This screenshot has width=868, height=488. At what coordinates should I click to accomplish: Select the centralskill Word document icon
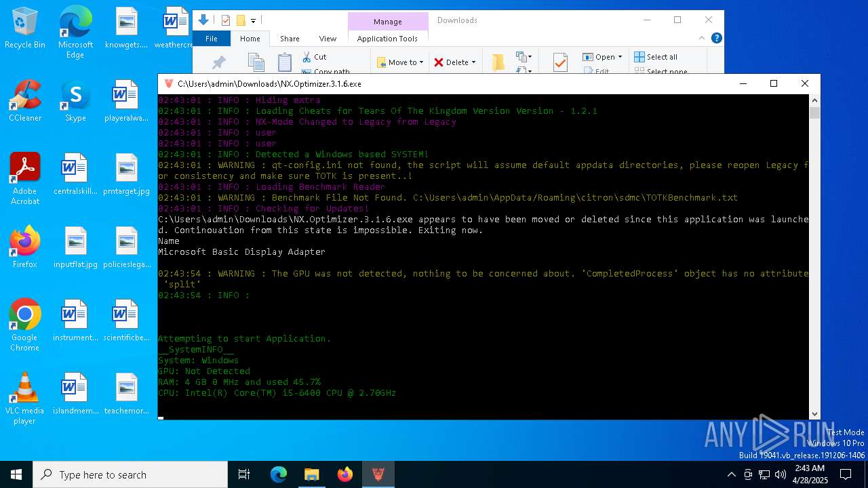[x=75, y=174]
